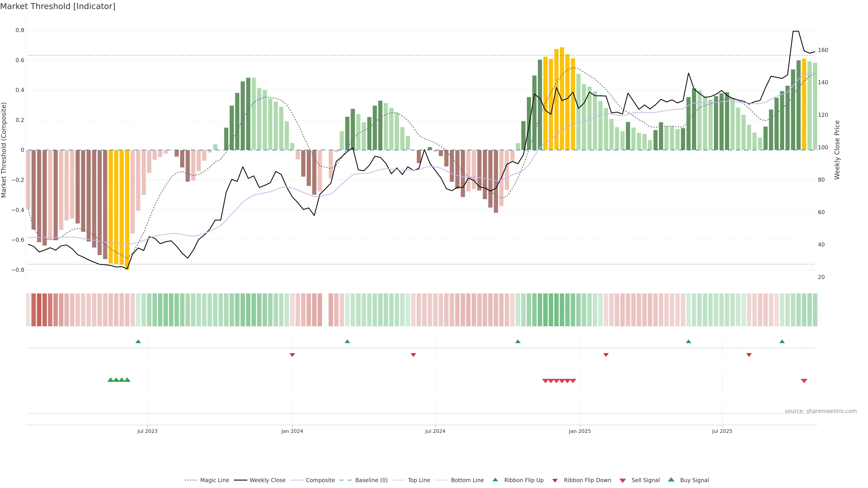Click the Top Line legend item
The height and width of the screenshot is (488, 868).
tap(419, 480)
